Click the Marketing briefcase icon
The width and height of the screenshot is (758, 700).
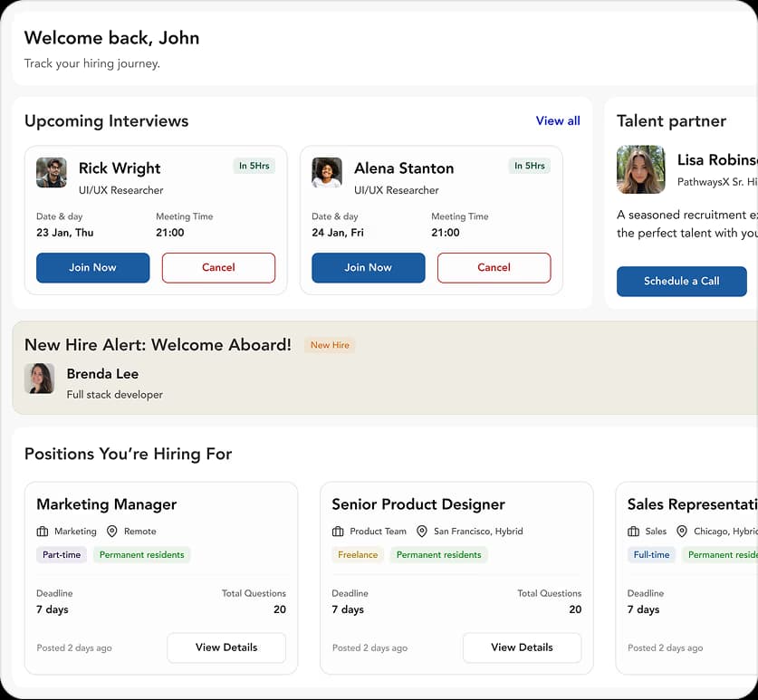[44, 532]
